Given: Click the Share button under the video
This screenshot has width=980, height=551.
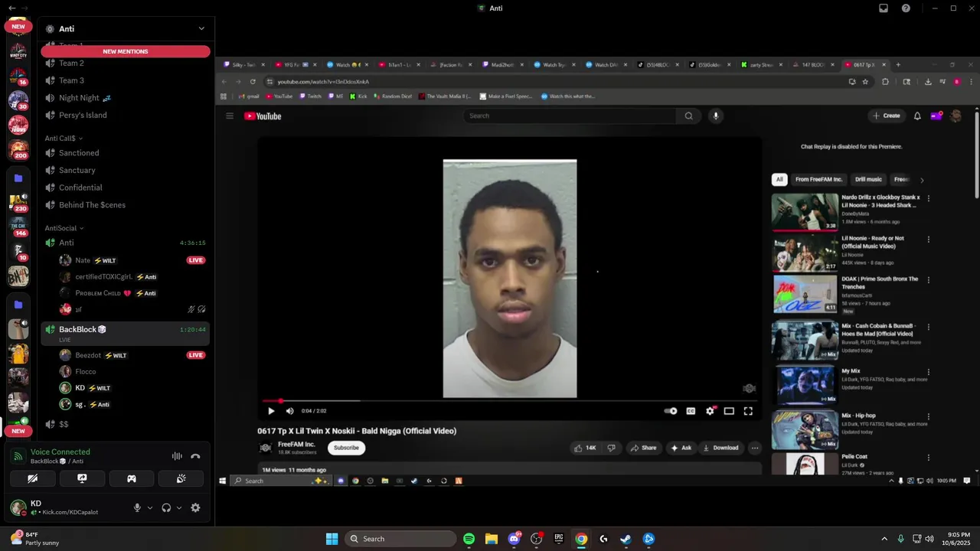Looking at the screenshot, I should 644,448.
